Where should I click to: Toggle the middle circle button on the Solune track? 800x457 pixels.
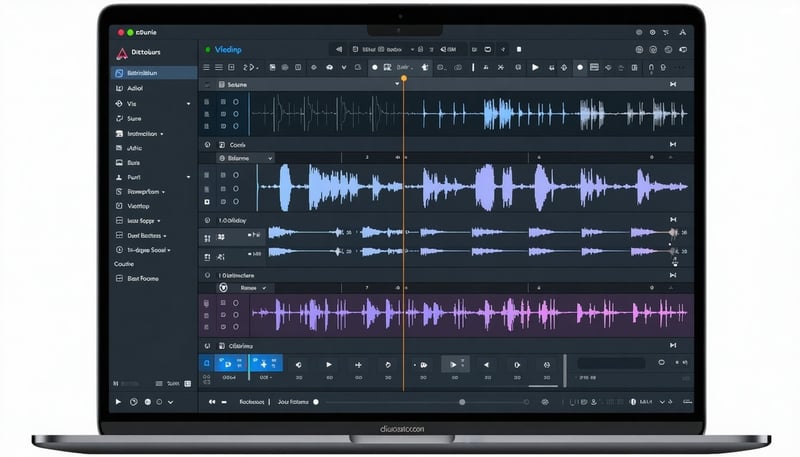(236, 114)
